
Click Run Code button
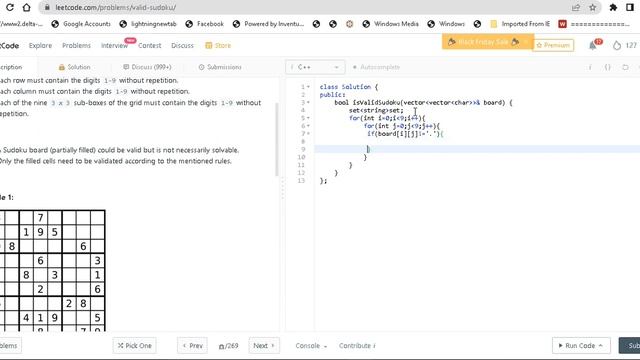tap(581, 346)
